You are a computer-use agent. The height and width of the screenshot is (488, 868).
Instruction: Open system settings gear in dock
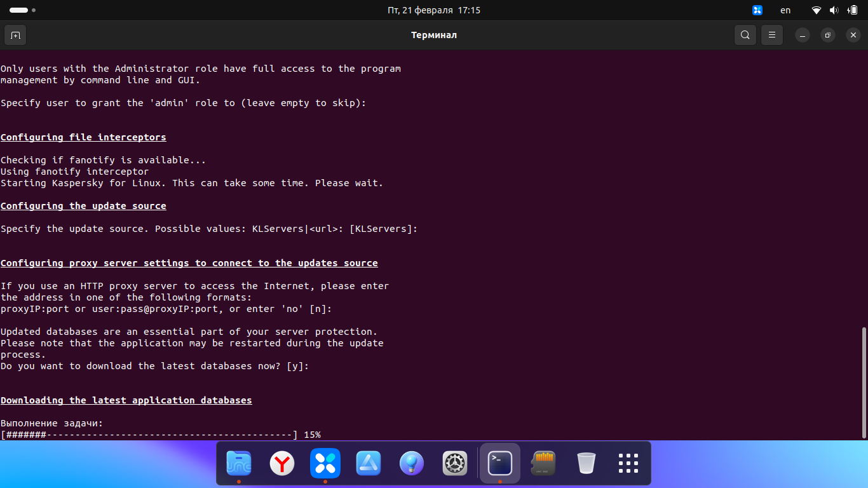(x=455, y=463)
